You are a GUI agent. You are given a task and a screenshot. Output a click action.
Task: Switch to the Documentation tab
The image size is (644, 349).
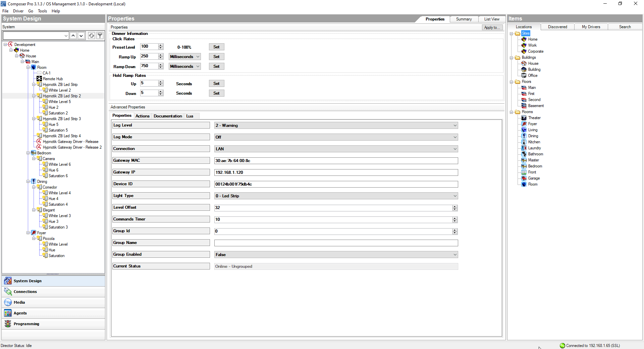(168, 116)
